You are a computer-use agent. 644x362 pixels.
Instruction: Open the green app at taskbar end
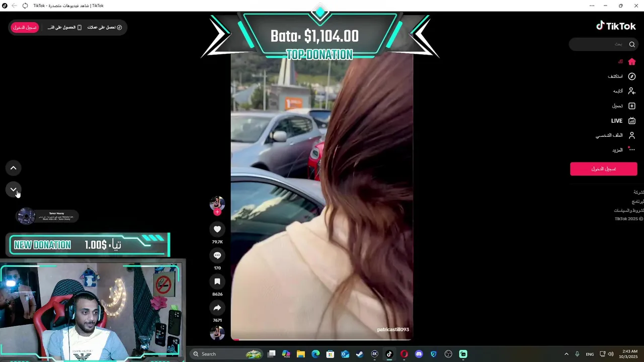[x=463, y=354]
